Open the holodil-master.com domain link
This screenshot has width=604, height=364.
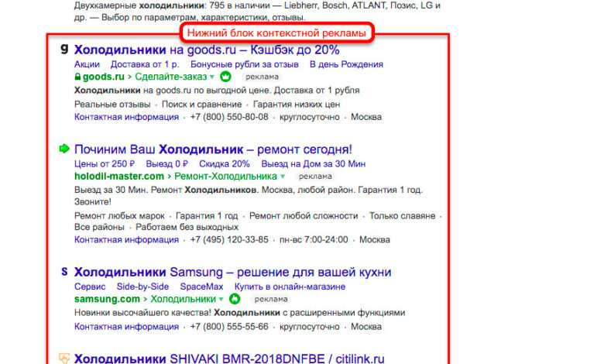[x=119, y=176]
